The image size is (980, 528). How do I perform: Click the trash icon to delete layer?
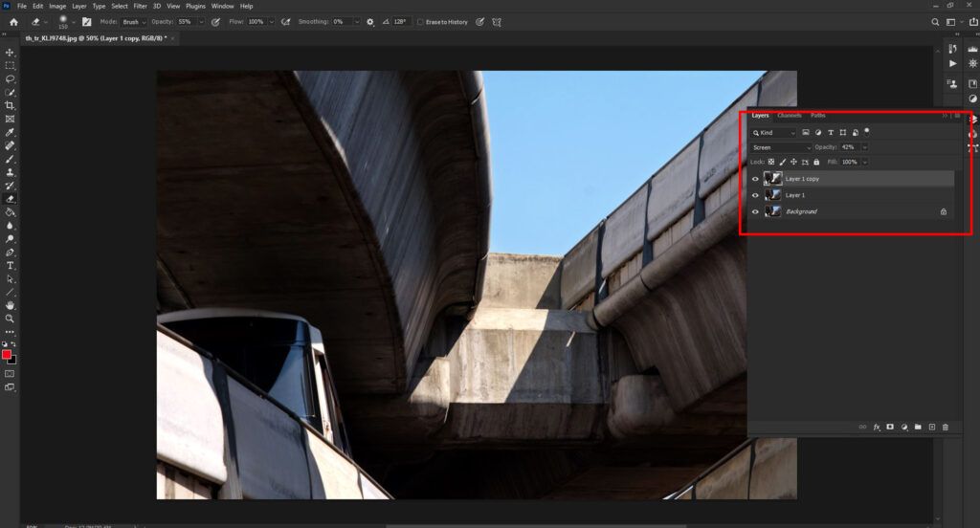pos(945,427)
